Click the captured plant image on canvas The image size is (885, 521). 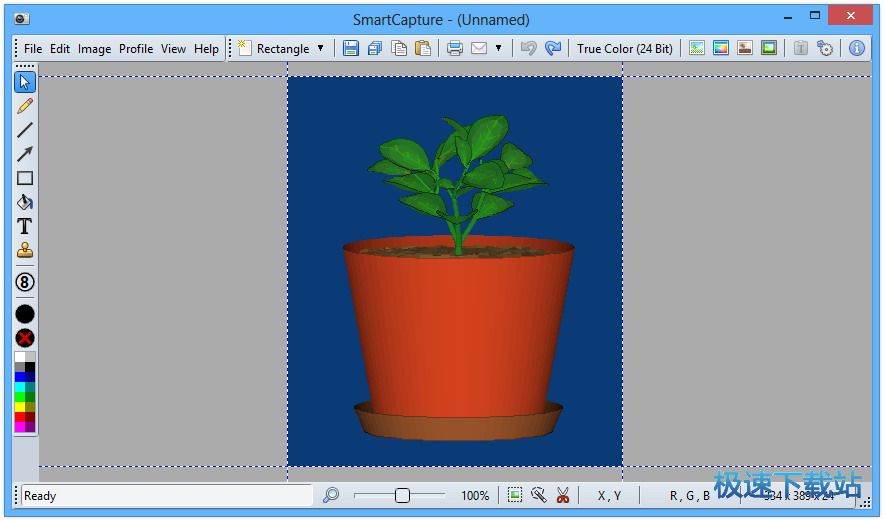tap(455, 272)
